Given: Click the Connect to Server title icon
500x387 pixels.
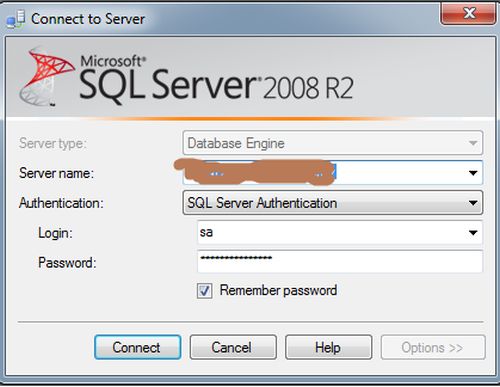Looking at the screenshot, I should coord(16,19).
